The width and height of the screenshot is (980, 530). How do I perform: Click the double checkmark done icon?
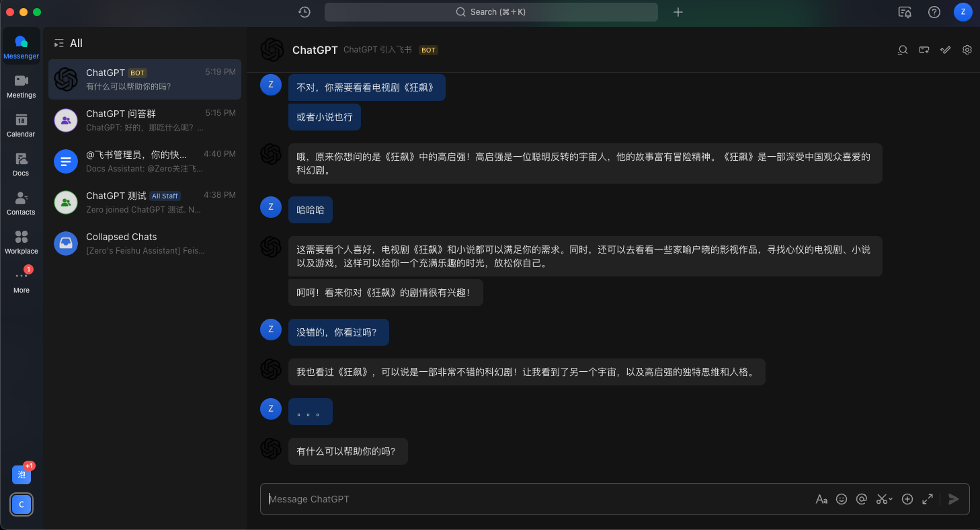tap(946, 50)
